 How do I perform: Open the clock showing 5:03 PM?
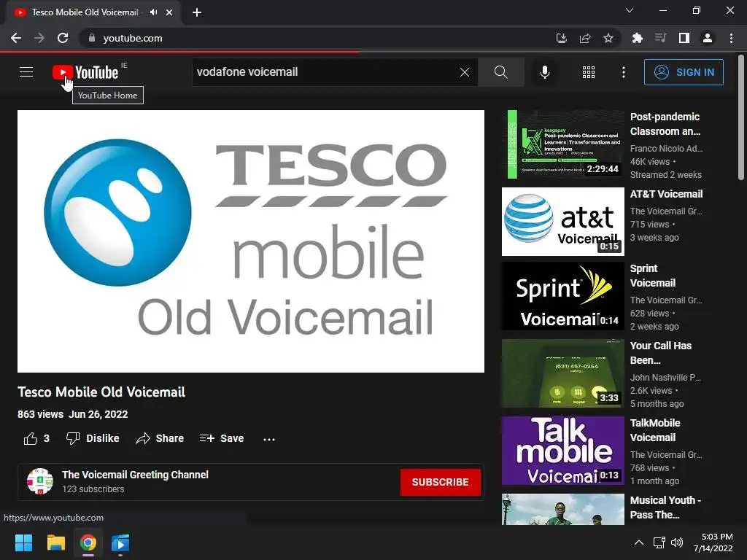713,542
